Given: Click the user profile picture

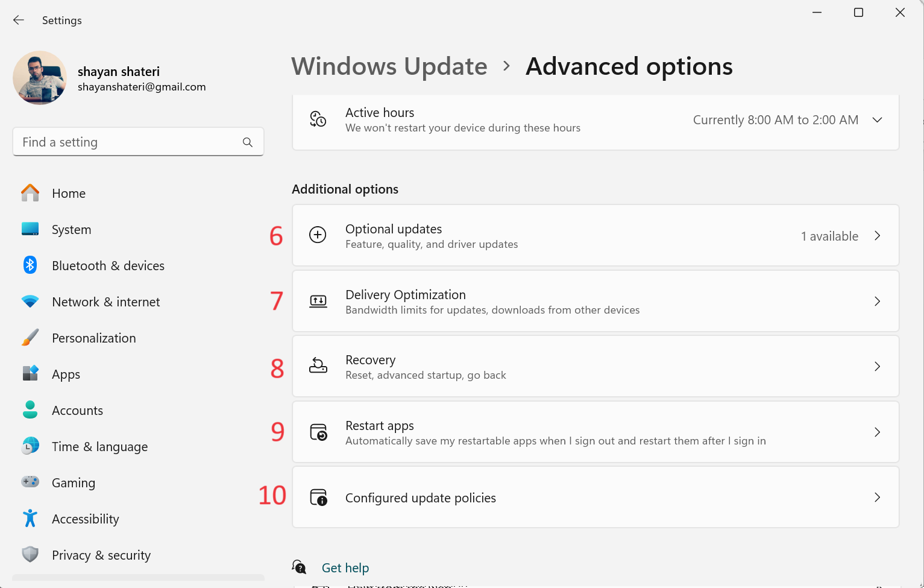Looking at the screenshot, I should point(40,78).
